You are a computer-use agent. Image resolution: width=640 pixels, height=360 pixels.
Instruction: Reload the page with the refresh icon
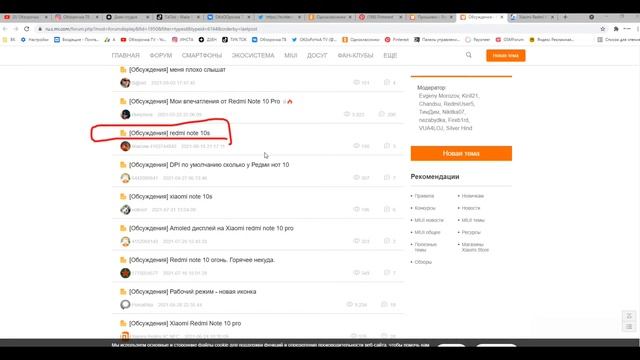27,29
